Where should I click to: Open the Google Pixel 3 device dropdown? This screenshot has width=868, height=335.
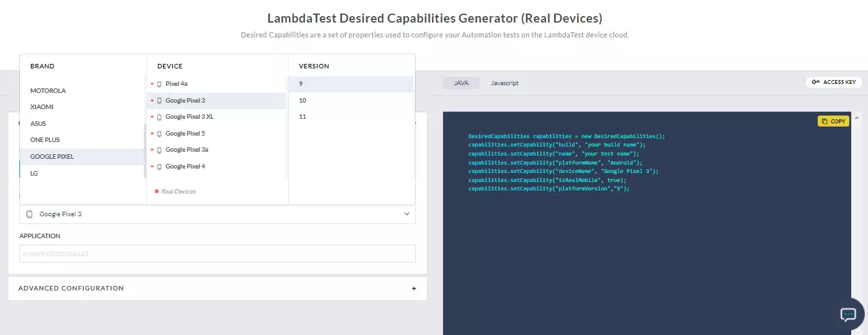tap(217, 214)
